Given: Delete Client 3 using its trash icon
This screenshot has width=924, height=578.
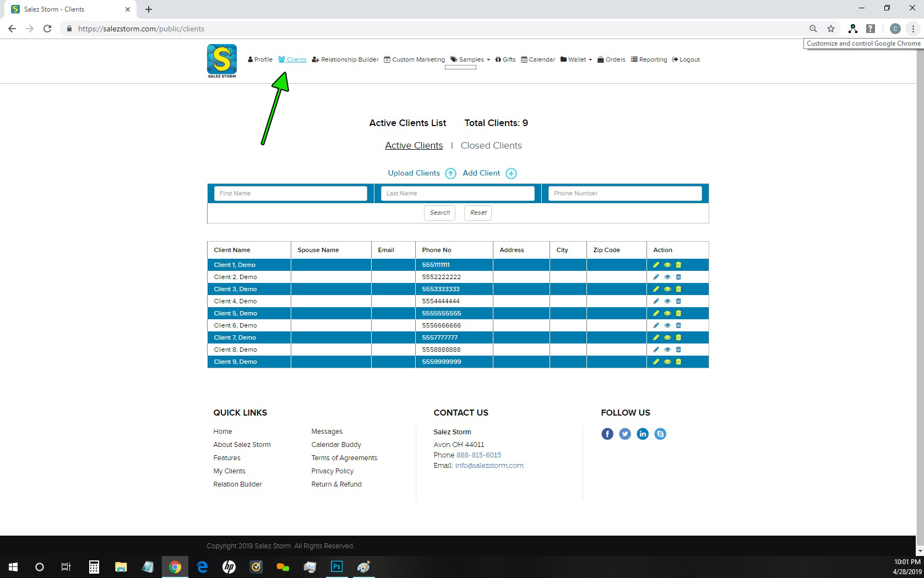Looking at the screenshot, I should click(678, 289).
